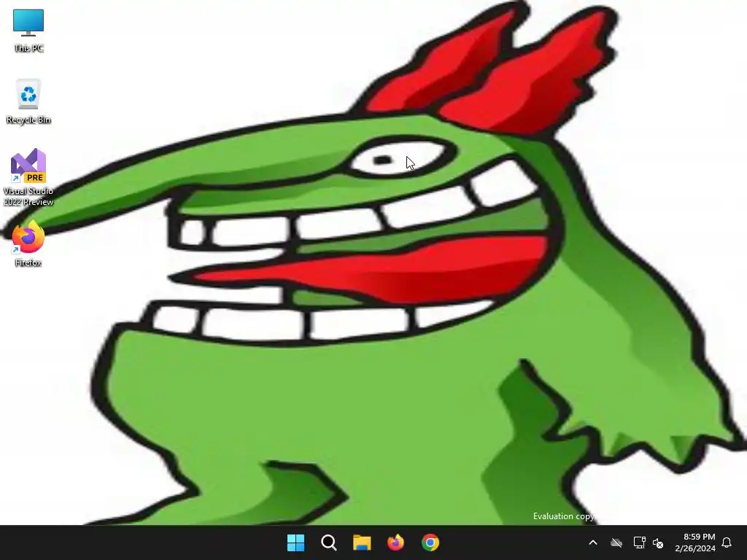Image resolution: width=747 pixels, height=560 pixels.
Task: Open muted volume tray icon
Action: (659, 542)
